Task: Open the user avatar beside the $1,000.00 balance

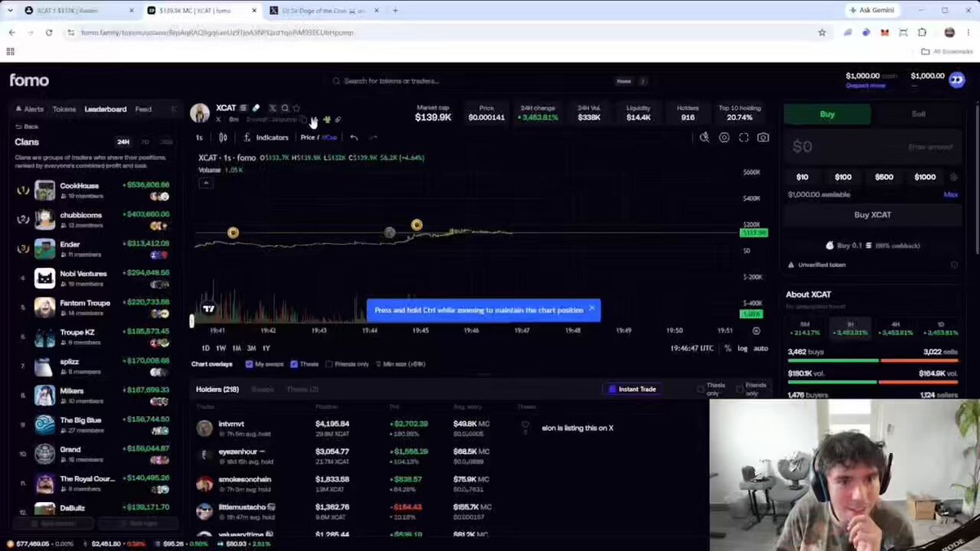Action: coord(957,79)
